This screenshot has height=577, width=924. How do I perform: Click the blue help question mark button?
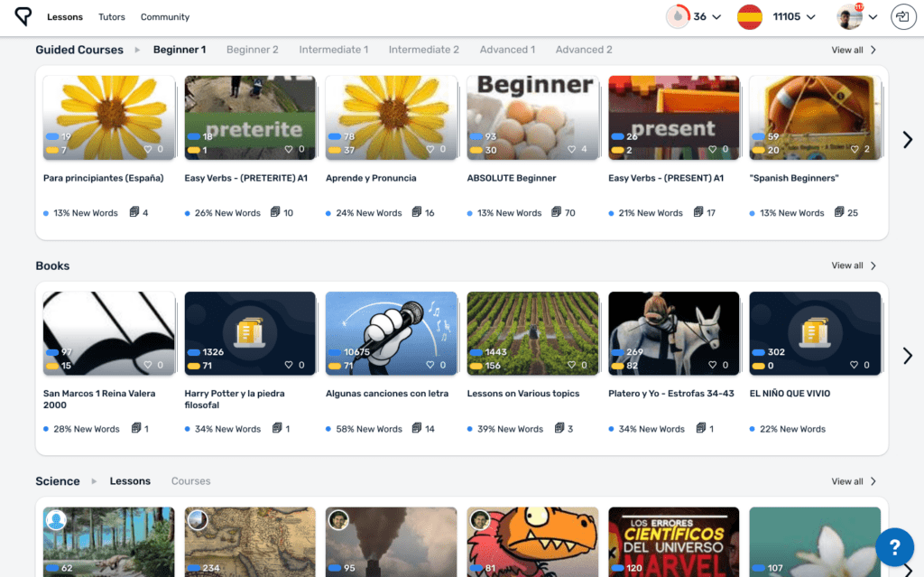pos(894,547)
